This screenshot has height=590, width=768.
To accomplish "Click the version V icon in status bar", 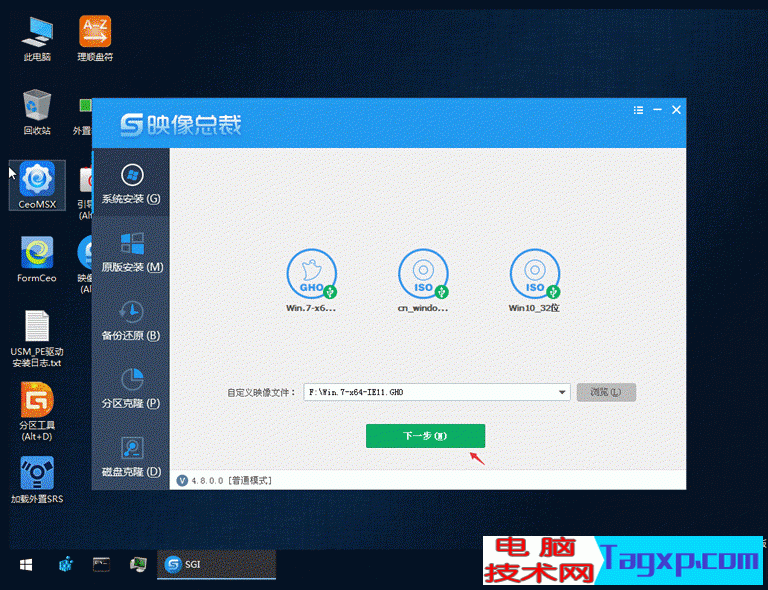I will point(182,480).
